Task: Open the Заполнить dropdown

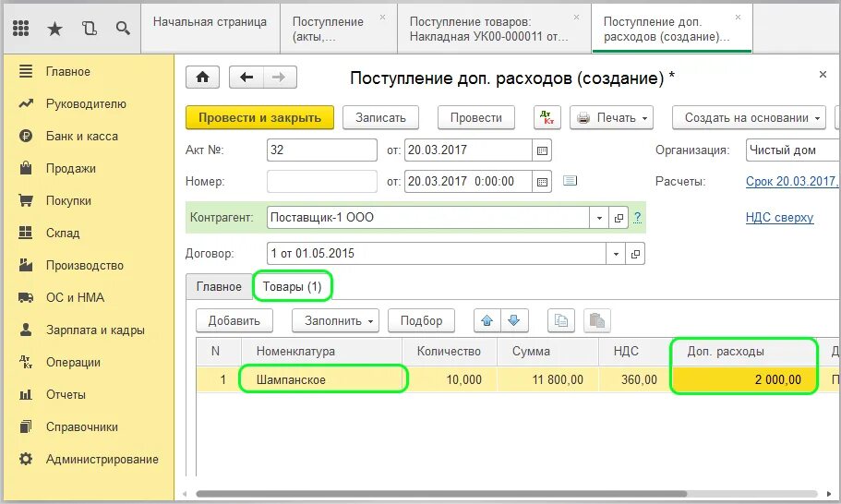Action: click(x=335, y=320)
